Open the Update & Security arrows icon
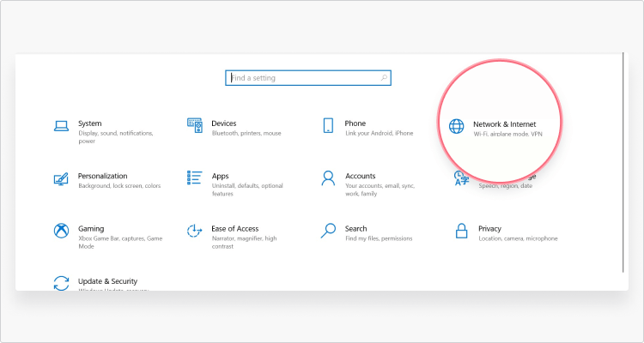Image resolution: width=644 pixels, height=343 pixels. tap(61, 283)
